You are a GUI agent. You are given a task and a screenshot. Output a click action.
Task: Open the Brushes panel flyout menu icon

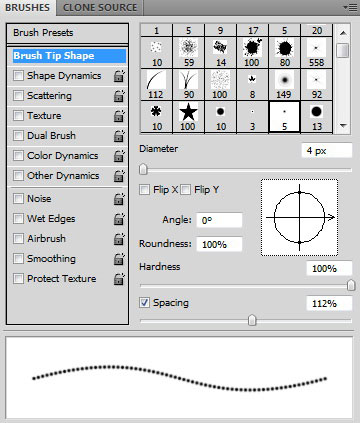(x=350, y=7)
